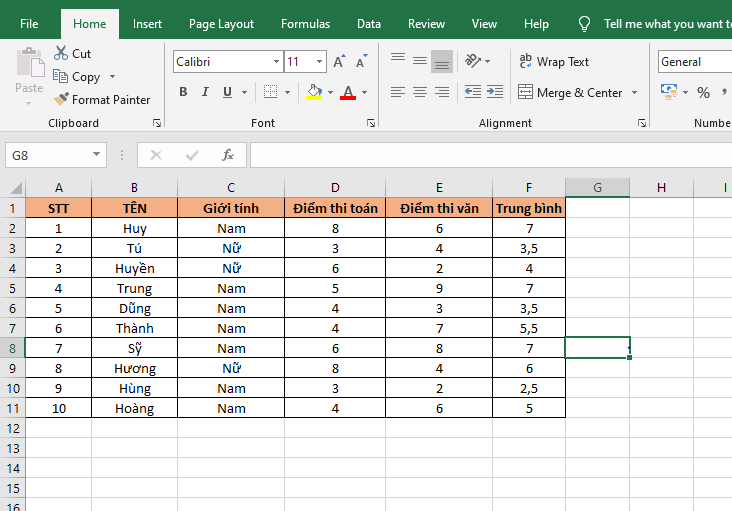The height and width of the screenshot is (511, 732).
Task: Click the Increase Indent icon
Action: point(494,92)
